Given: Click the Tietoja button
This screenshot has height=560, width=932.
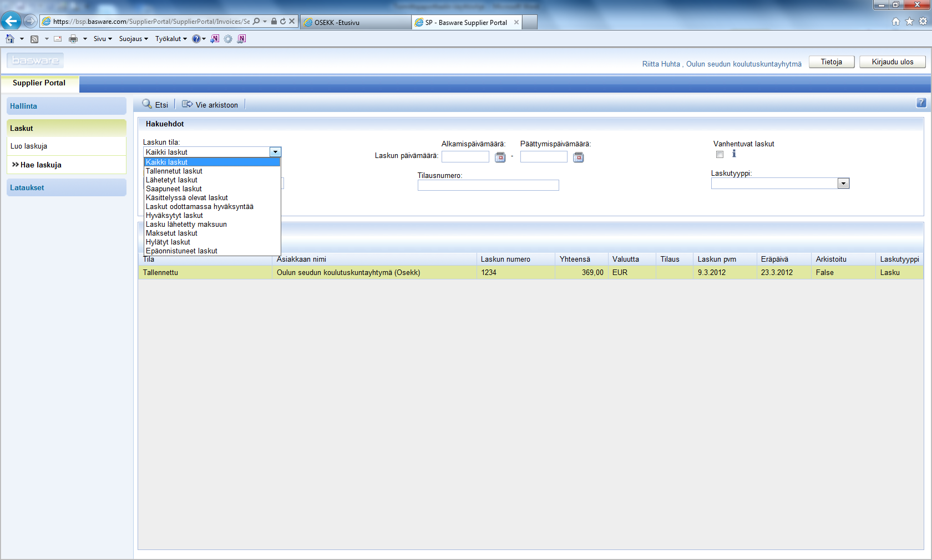Looking at the screenshot, I should pyautogui.click(x=831, y=62).
